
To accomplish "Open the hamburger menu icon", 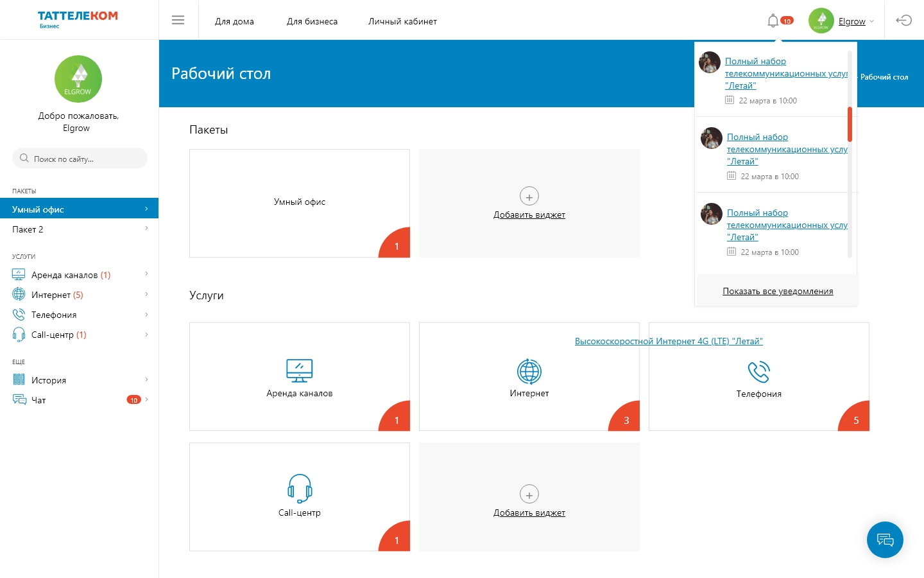I will [178, 21].
